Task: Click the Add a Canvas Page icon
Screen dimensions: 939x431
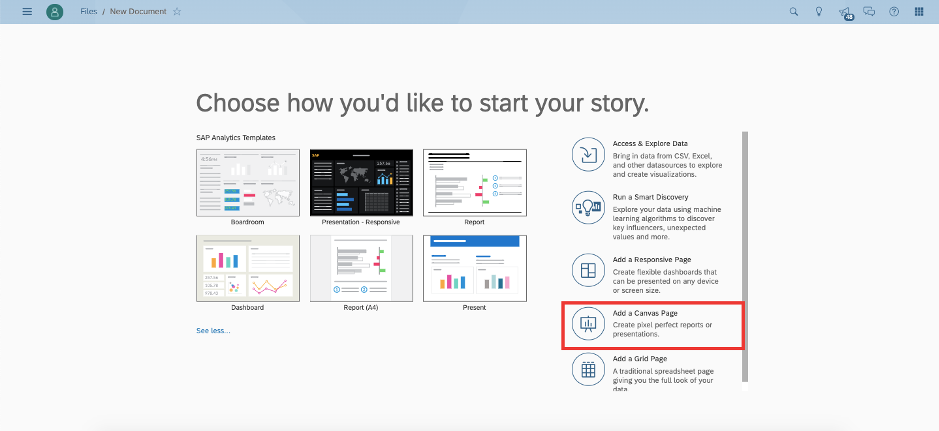Action: click(588, 324)
